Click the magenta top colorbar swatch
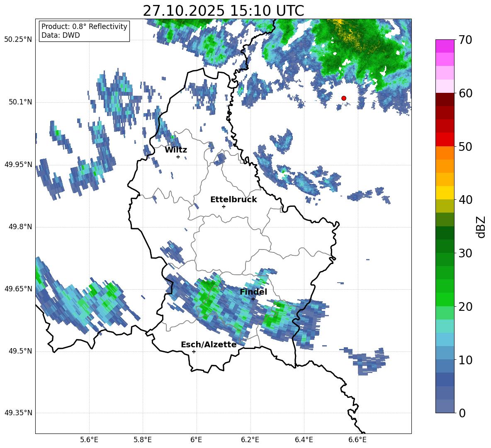 click(x=445, y=46)
